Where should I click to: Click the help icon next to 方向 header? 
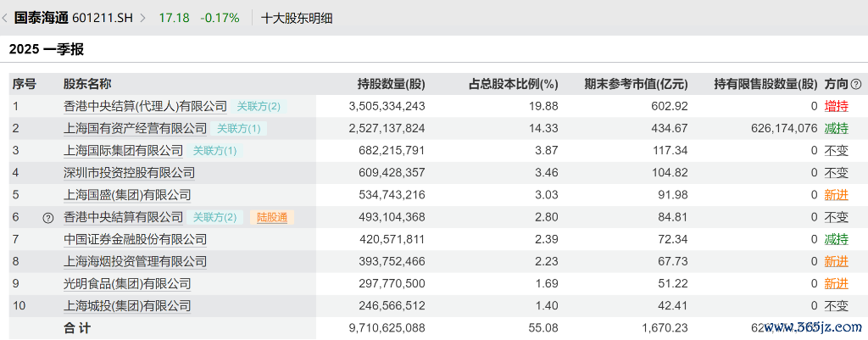(x=856, y=85)
